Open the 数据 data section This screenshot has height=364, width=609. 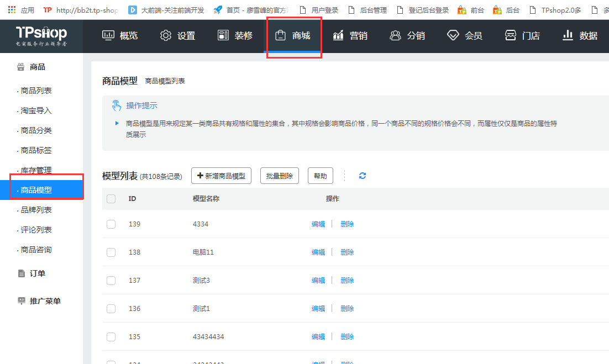pyautogui.click(x=585, y=35)
